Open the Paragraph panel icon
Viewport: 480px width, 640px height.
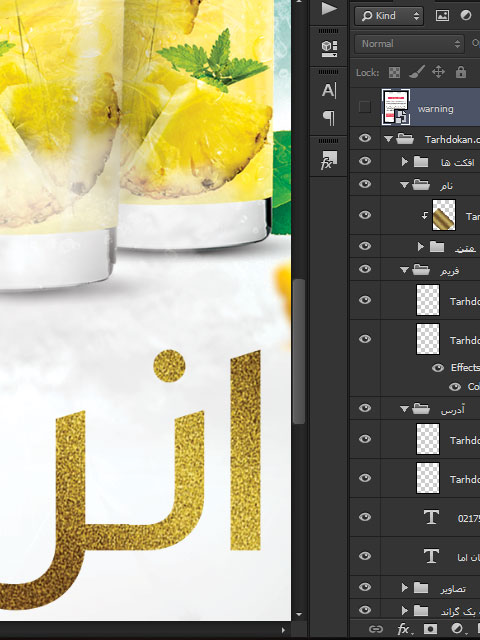329,118
